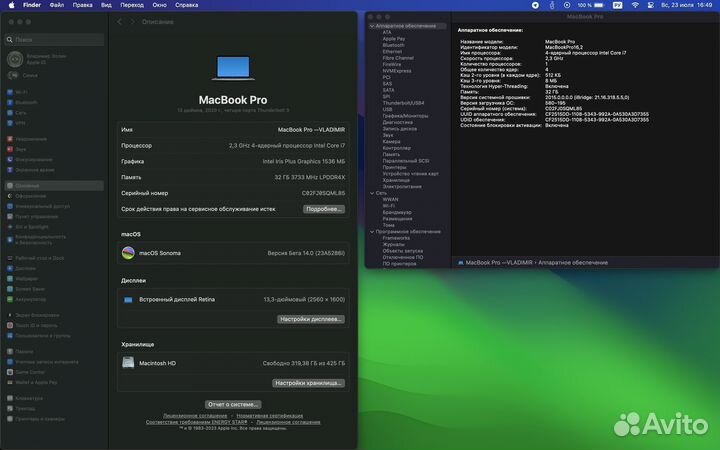Open the Нормативная сертификация link
The width and height of the screenshot is (720, 450).
click(x=270, y=416)
